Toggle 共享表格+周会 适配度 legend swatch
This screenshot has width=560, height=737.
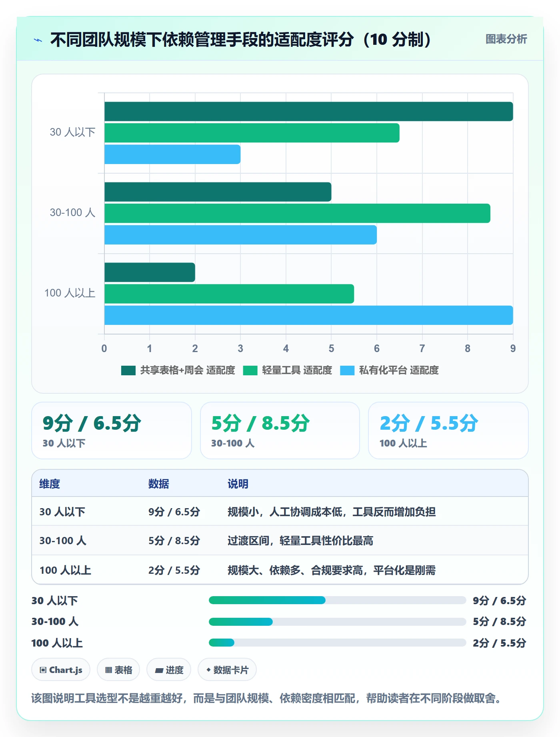pyautogui.click(x=128, y=371)
